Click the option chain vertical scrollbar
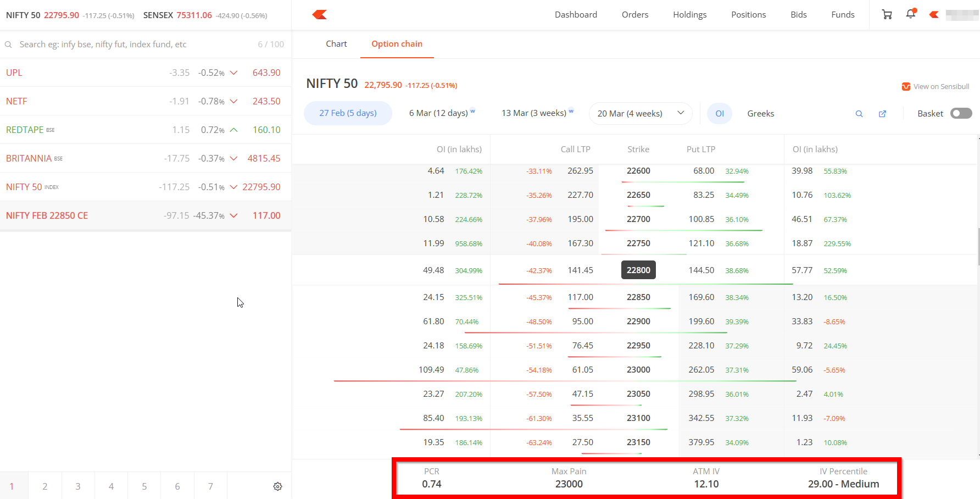This screenshot has height=499, width=980. click(978, 247)
